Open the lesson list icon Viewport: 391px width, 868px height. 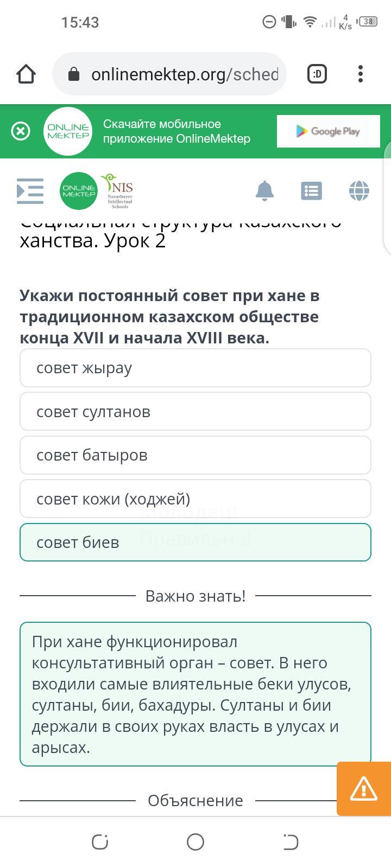click(311, 191)
